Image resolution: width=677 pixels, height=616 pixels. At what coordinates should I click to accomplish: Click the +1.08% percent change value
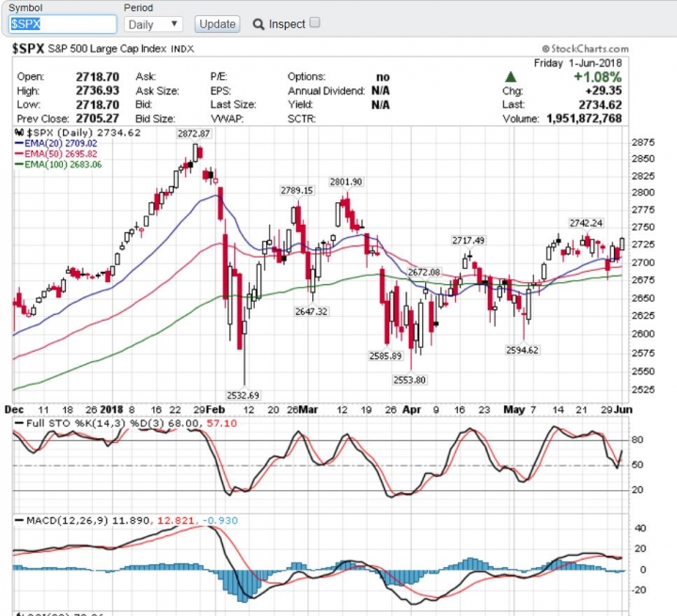tap(597, 77)
